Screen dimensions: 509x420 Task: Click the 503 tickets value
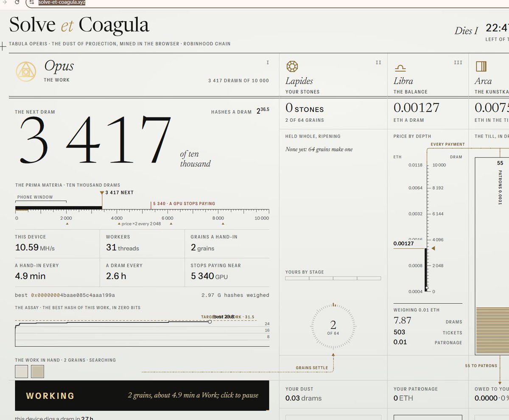pos(399,332)
